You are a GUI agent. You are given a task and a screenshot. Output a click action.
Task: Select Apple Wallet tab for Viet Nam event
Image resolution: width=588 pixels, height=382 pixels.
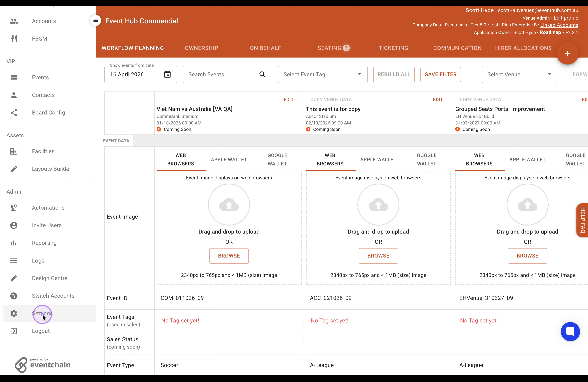pyautogui.click(x=229, y=160)
